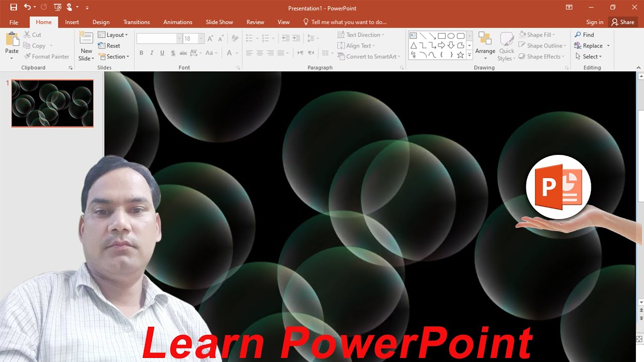Switch to the Transitions tab
Screen dimensions: 644x362
point(136,22)
